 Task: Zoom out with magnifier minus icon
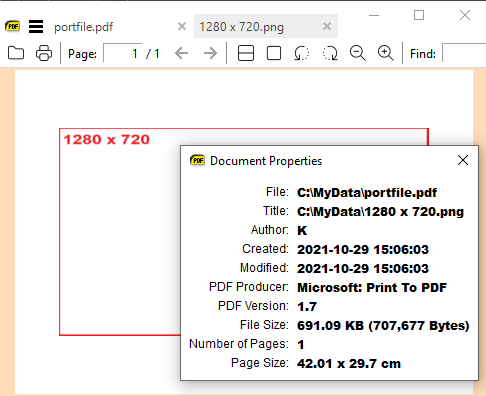click(x=358, y=53)
